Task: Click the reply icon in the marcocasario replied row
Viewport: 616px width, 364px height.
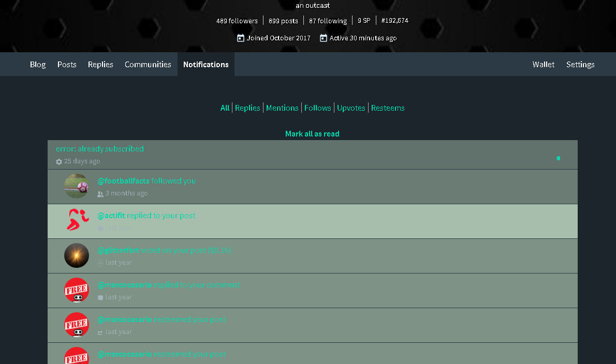Action: click(100, 297)
